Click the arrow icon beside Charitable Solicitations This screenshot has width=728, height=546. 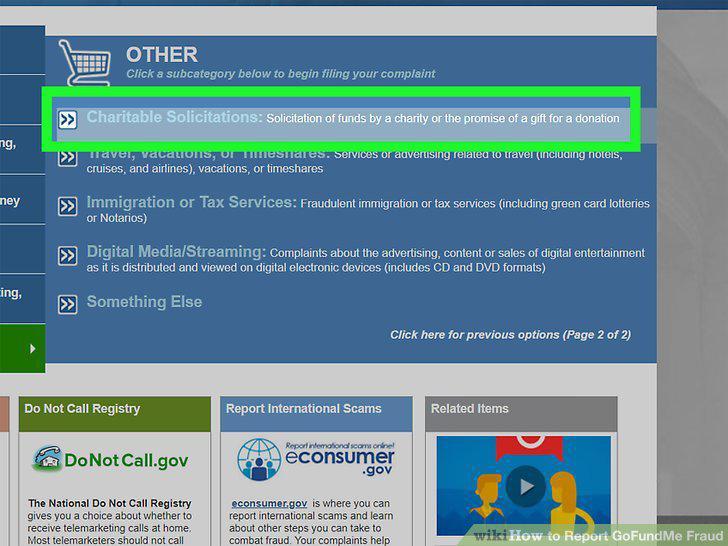[67, 120]
